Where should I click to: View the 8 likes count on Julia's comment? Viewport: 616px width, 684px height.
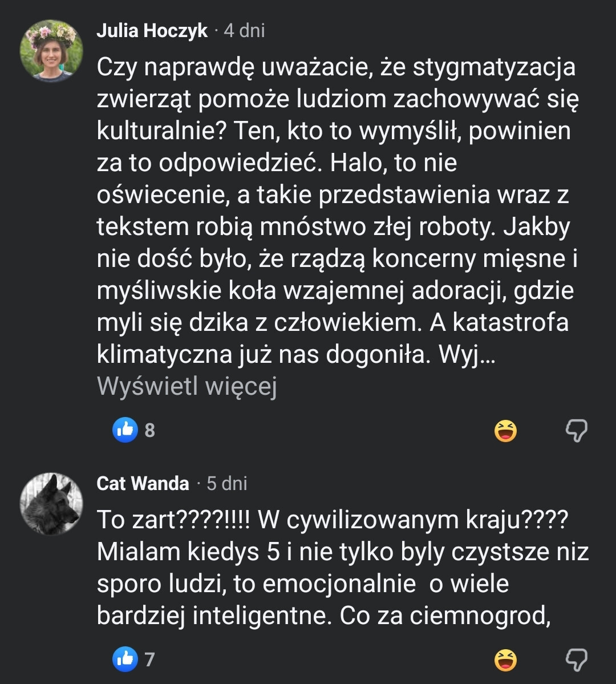click(x=149, y=430)
